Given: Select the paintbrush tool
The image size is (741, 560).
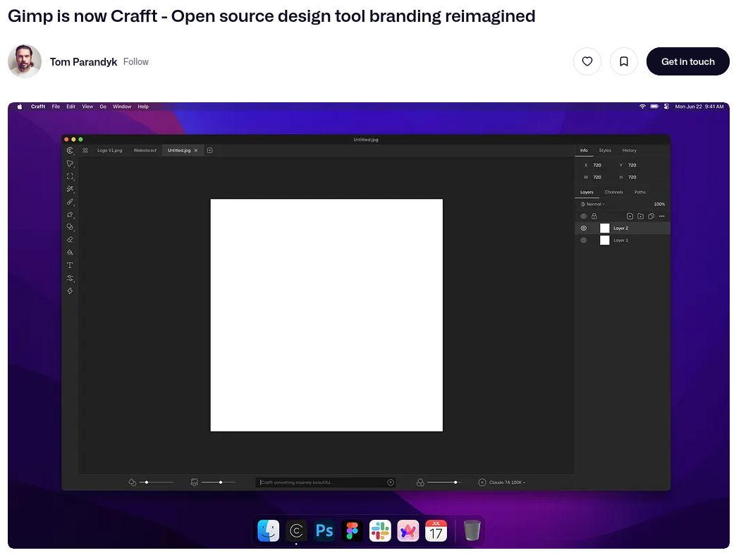Looking at the screenshot, I should click(x=70, y=202).
